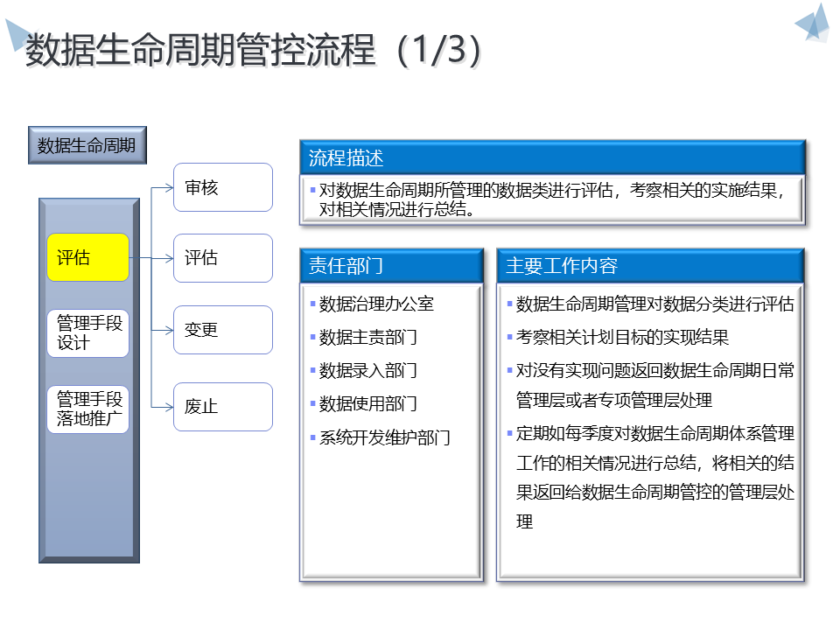The image size is (840, 630).
Task: Click the 责任部门 panel header
Action: [392, 266]
